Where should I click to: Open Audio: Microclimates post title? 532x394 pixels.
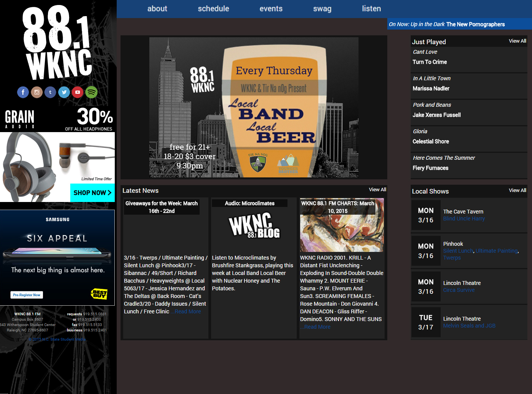coord(249,203)
